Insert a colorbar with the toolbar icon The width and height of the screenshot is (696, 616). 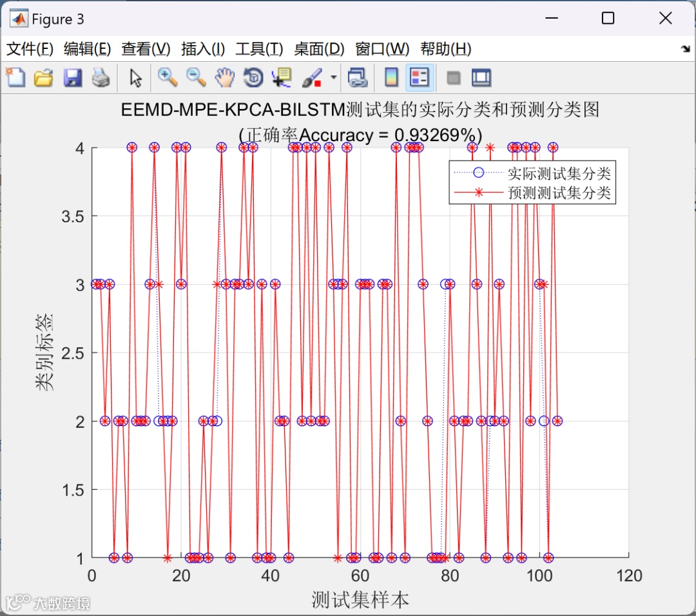pyautogui.click(x=391, y=78)
